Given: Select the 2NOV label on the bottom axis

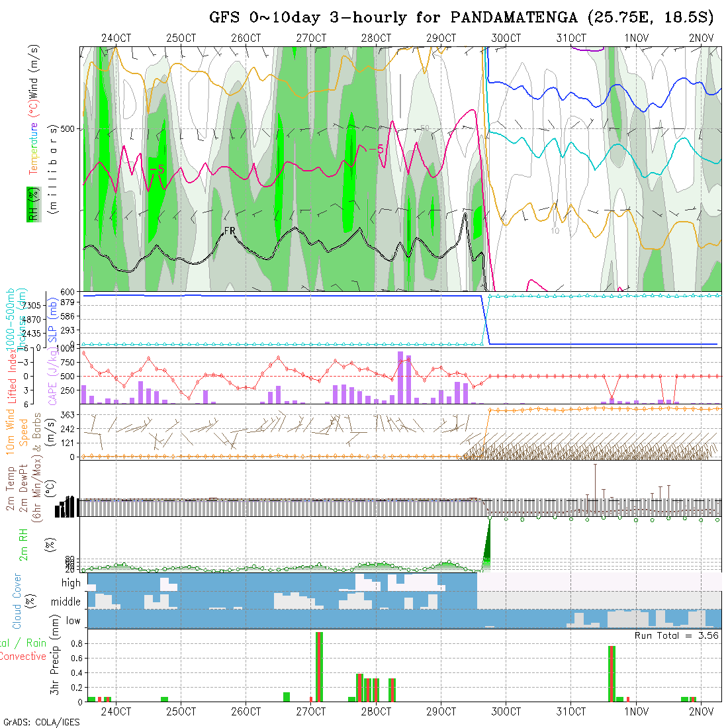Looking at the screenshot, I should pyautogui.click(x=701, y=711).
